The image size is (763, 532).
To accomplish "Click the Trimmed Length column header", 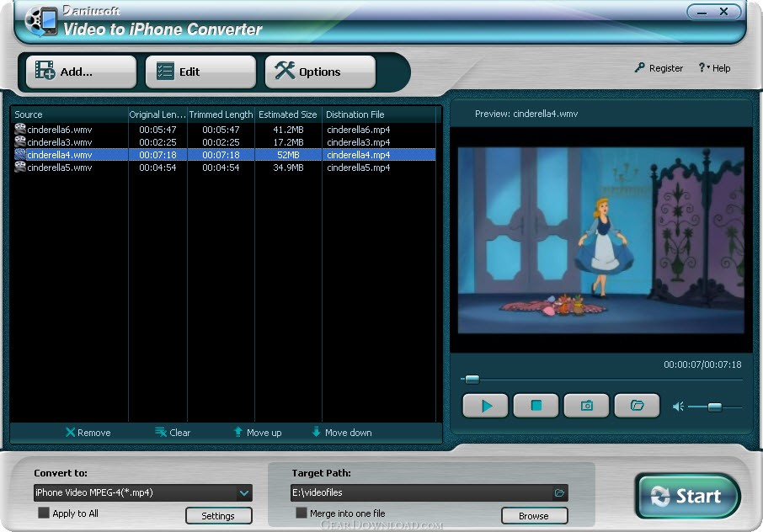I will pyautogui.click(x=221, y=114).
